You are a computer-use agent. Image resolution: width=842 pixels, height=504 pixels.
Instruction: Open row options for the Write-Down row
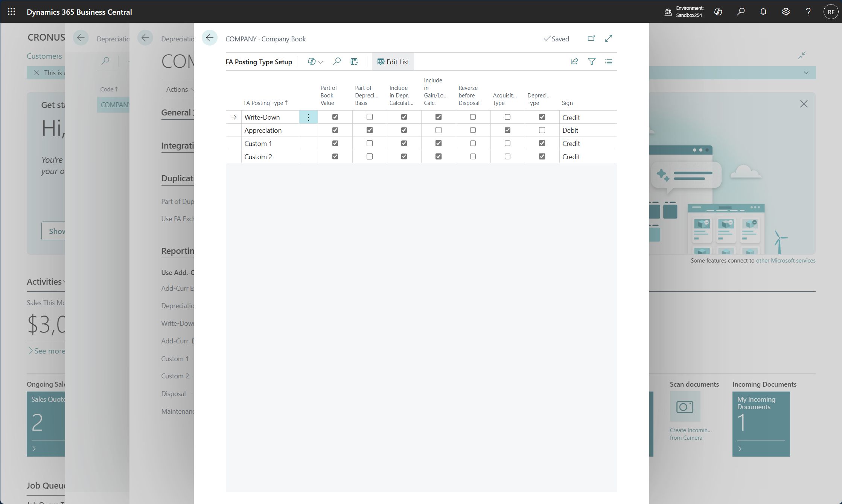pos(308,117)
